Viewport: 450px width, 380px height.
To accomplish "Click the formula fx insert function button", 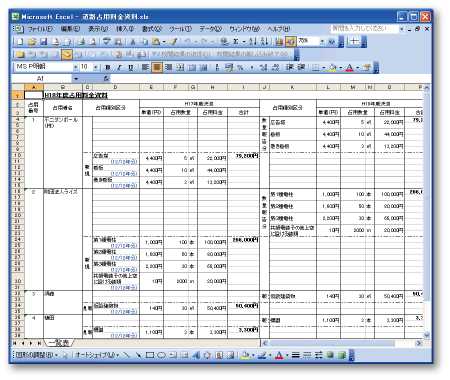I will 106,79.
